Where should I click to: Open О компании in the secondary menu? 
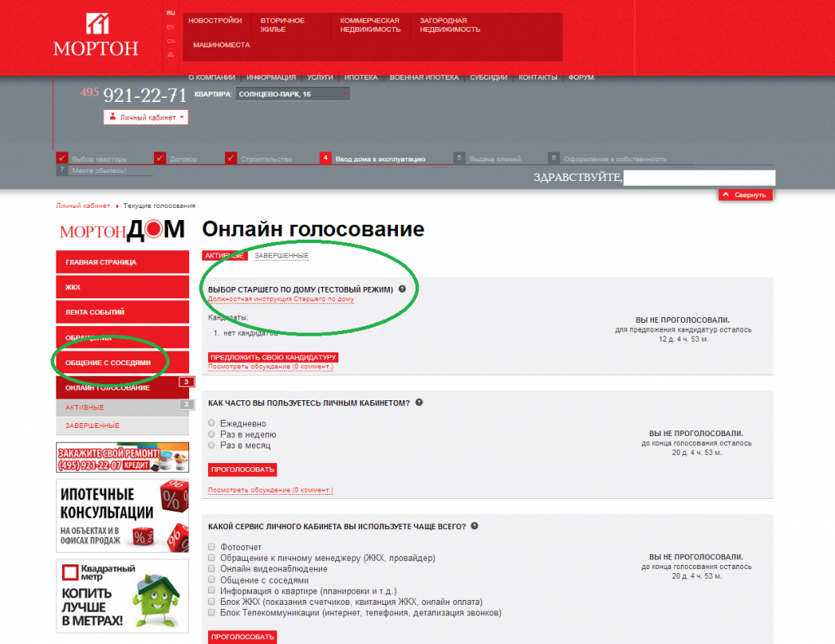(211, 77)
